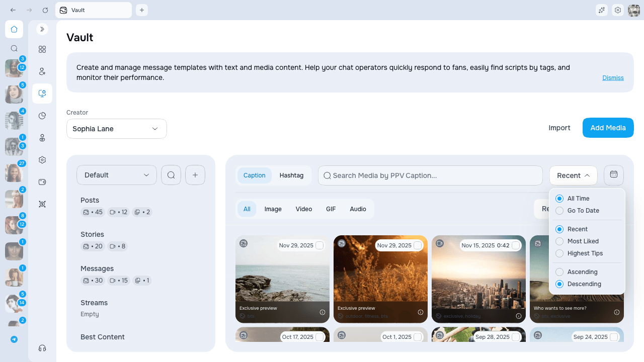The image size is (644, 362).
Task: Open the Creator dropdown showing Sophia Lane
Action: coord(117,129)
